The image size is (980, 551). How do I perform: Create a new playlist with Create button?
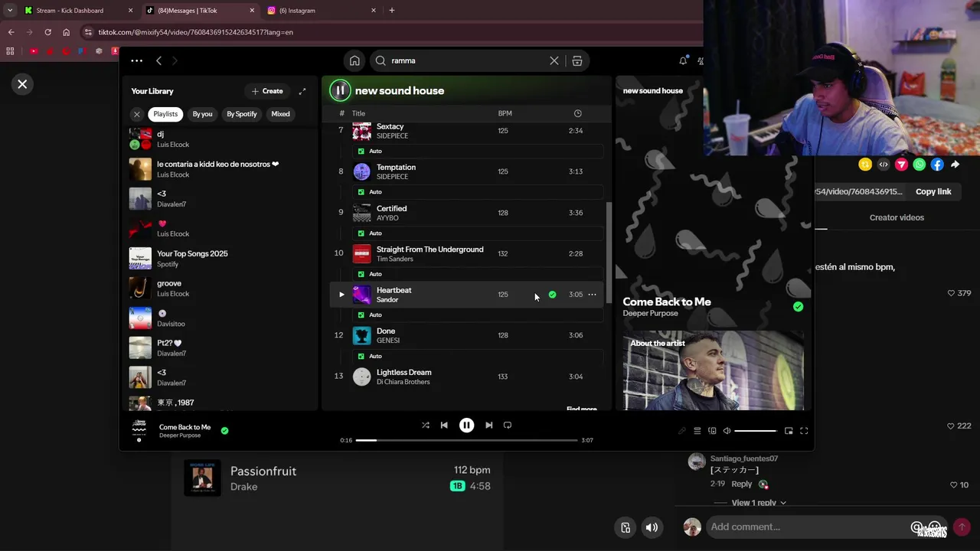click(267, 91)
